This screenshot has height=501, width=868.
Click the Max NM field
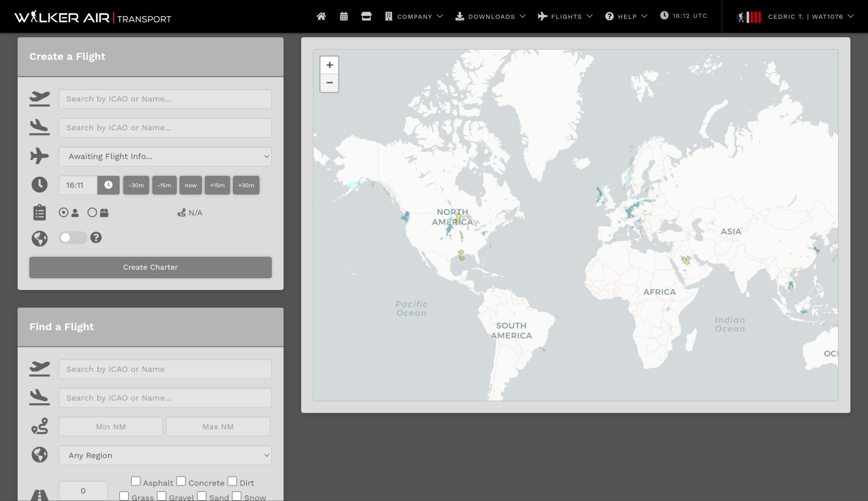pyautogui.click(x=218, y=427)
